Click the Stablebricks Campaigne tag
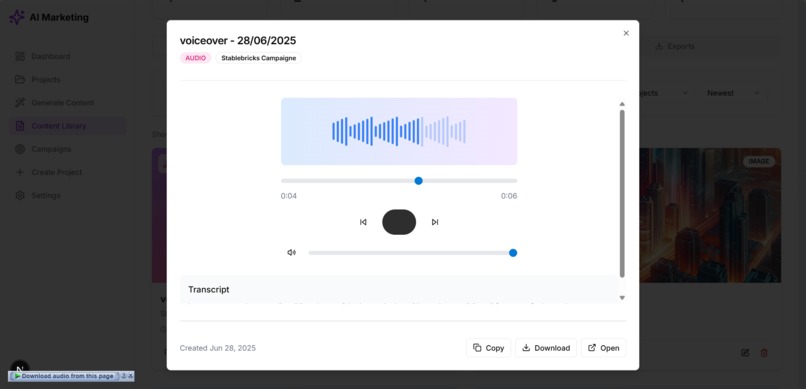The width and height of the screenshot is (806, 389). [x=259, y=58]
